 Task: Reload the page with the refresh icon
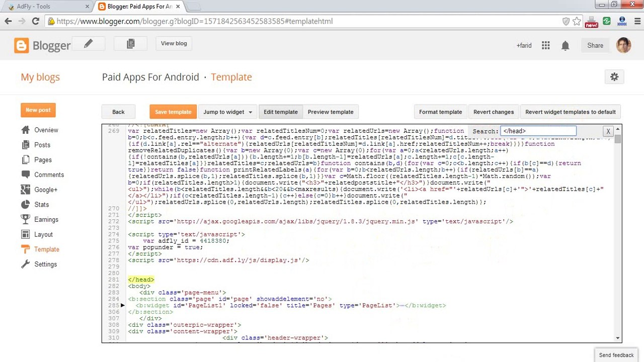tap(35, 21)
